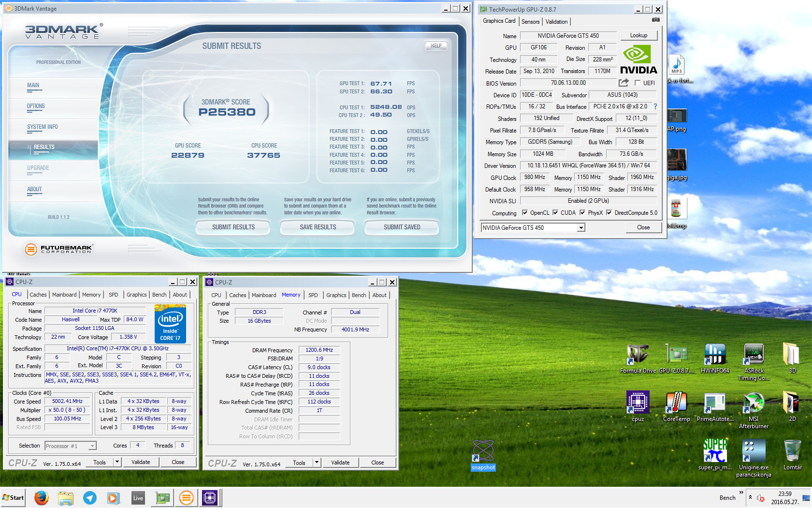Open the Processor #1 selection dropdown in CPU-Z

point(92,446)
